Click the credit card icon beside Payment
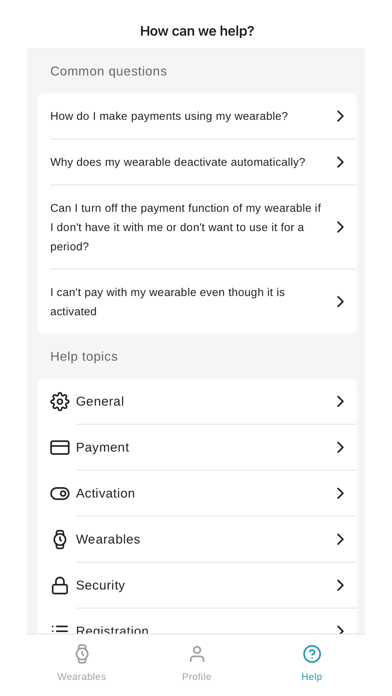The height and width of the screenshot is (696, 392). click(59, 447)
